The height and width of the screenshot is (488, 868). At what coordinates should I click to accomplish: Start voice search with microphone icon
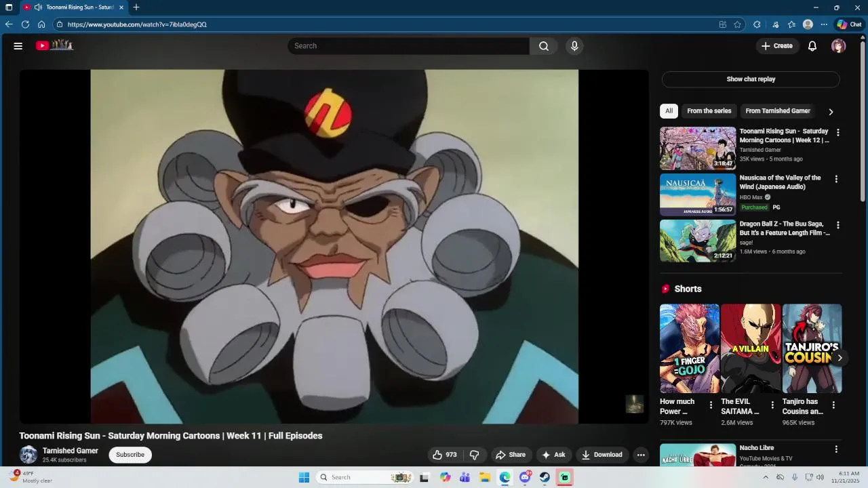[574, 46]
